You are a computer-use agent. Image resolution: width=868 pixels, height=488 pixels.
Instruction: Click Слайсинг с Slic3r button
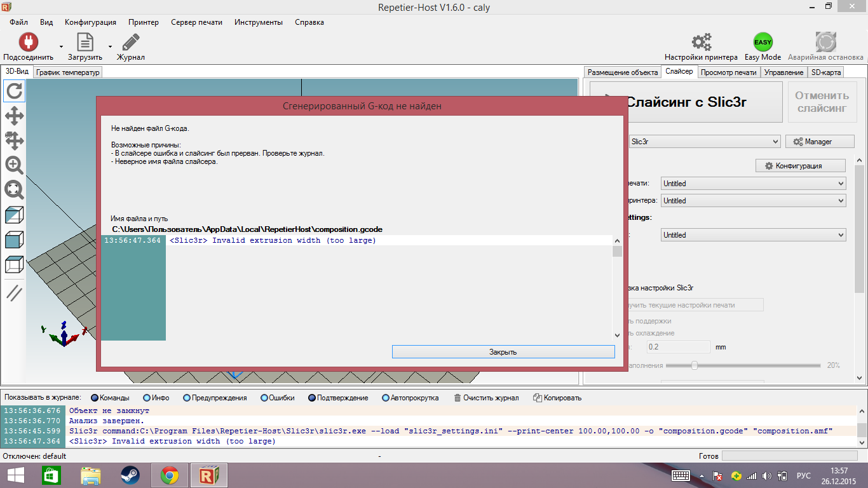[686, 102]
